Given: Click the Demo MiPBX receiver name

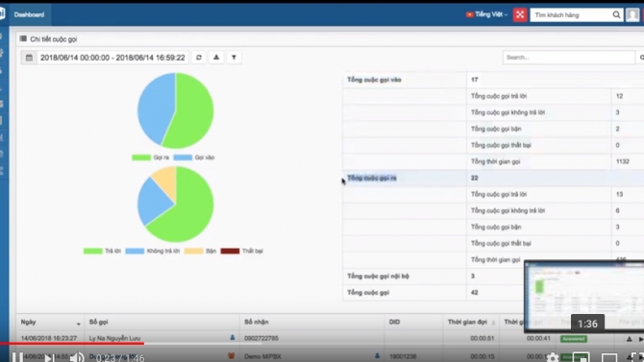Looking at the screenshot, I should click(262, 356).
